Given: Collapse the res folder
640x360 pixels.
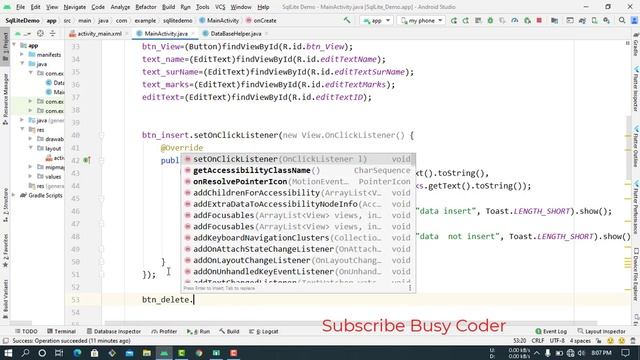Looking at the screenshot, I should (x=22, y=130).
